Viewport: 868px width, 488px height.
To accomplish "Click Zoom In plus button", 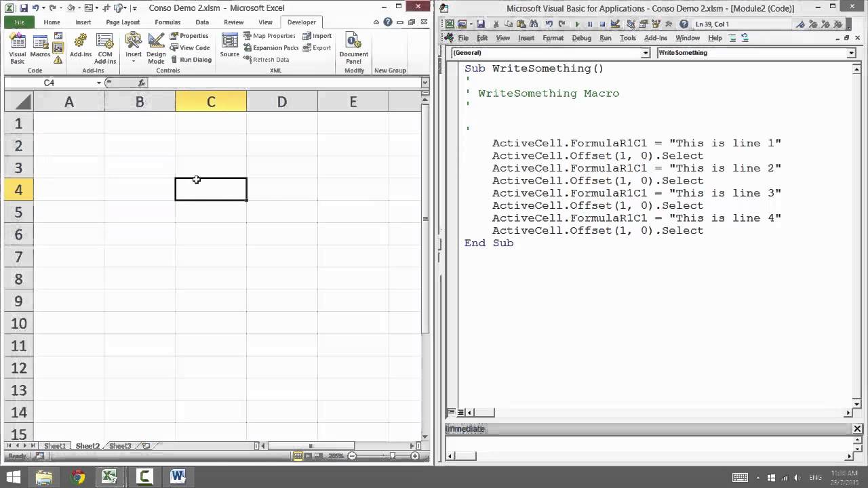I will (x=415, y=456).
